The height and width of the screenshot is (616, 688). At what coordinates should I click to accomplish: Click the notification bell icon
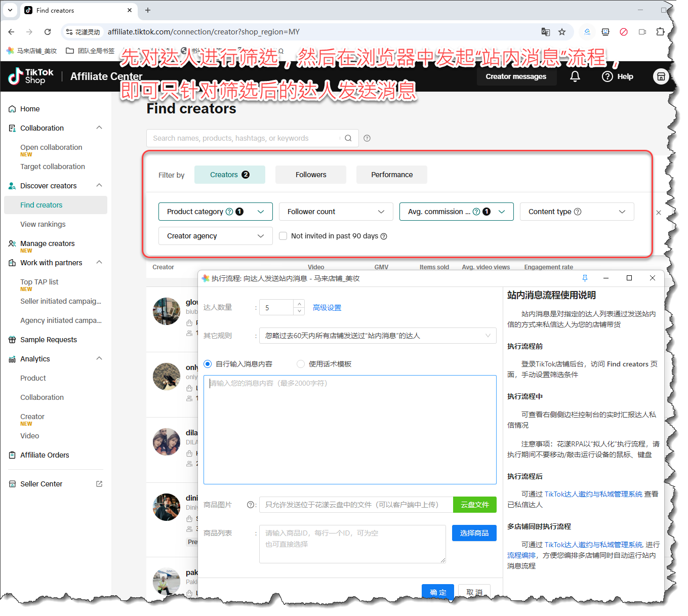click(x=575, y=76)
